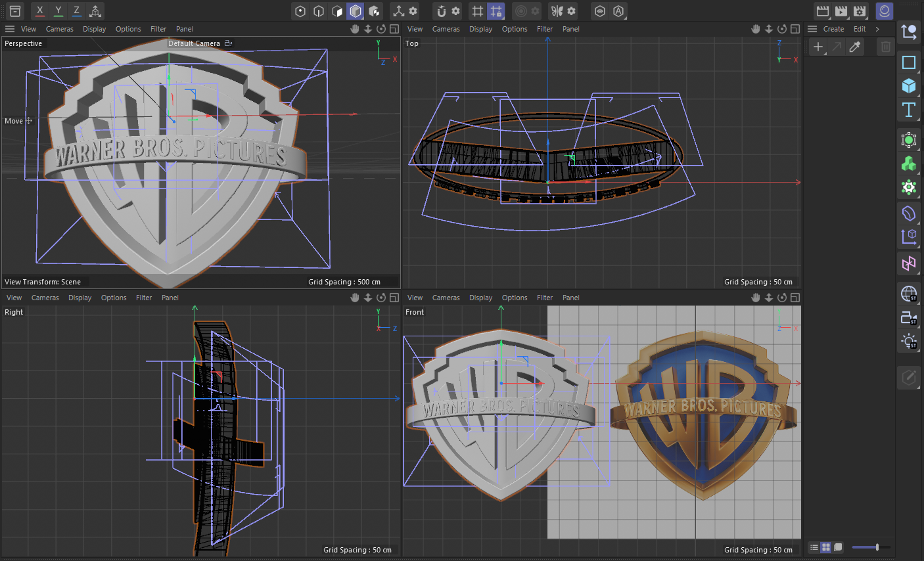Toggle the Snap magnet icon
This screenshot has width=924, height=561.
[x=442, y=11]
